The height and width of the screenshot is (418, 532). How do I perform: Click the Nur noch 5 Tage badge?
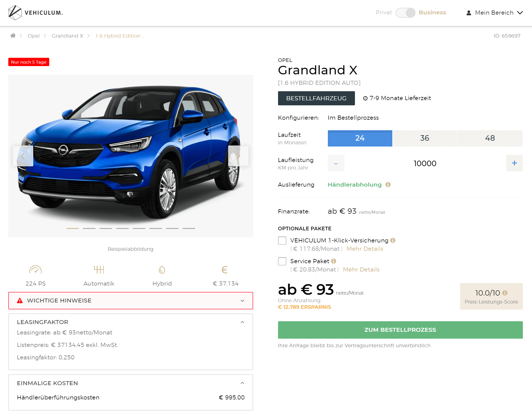pyautogui.click(x=29, y=62)
